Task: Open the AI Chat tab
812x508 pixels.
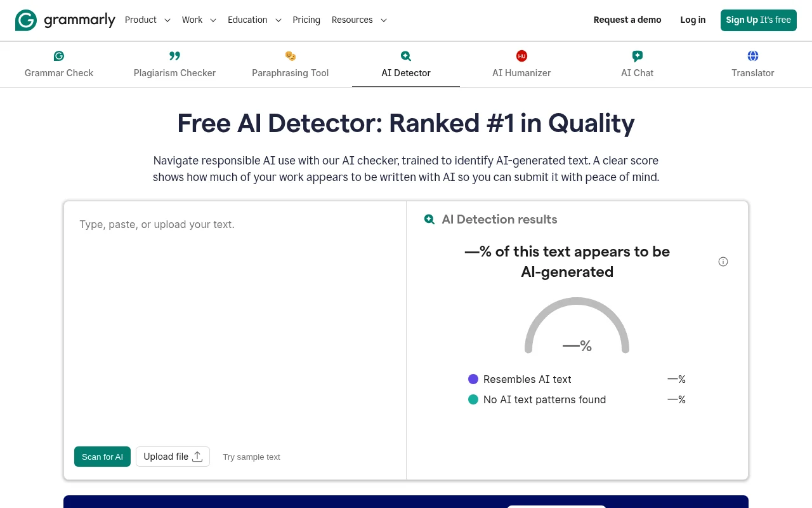Action: pos(638,65)
